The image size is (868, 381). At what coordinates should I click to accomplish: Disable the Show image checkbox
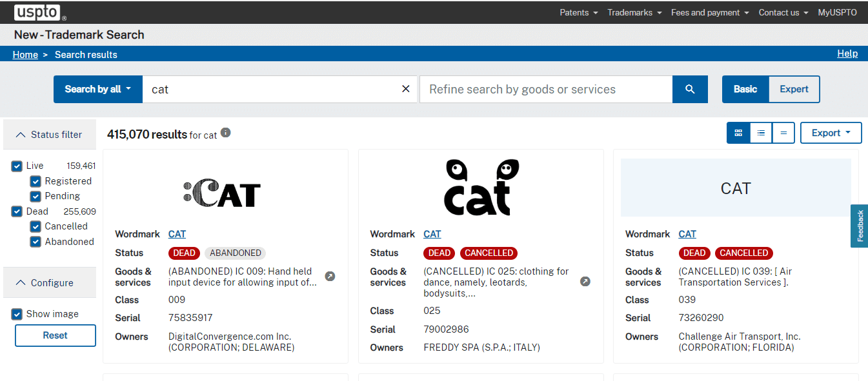[x=17, y=314]
